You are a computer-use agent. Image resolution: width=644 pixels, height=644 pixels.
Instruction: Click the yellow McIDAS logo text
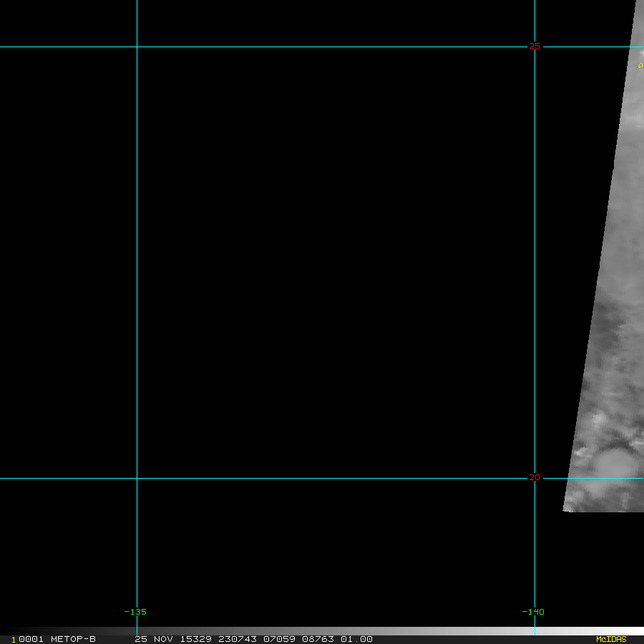pos(610,639)
